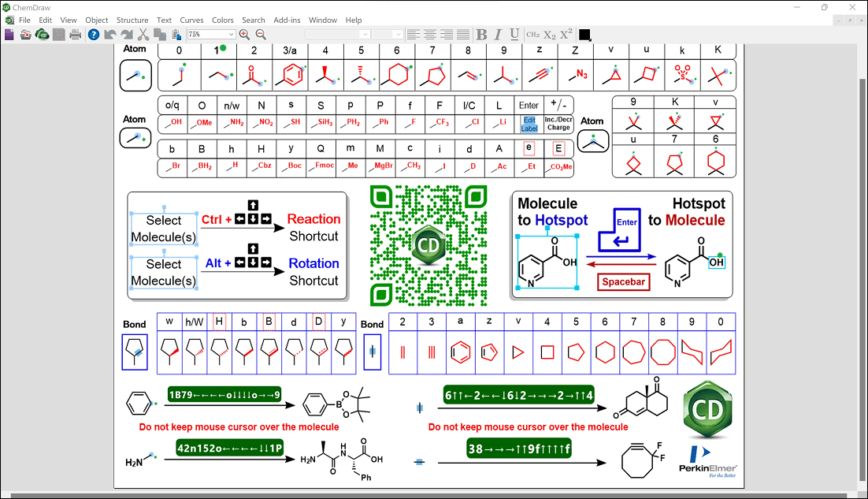
Task: Open the Object menu
Action: tap(97, 20)
